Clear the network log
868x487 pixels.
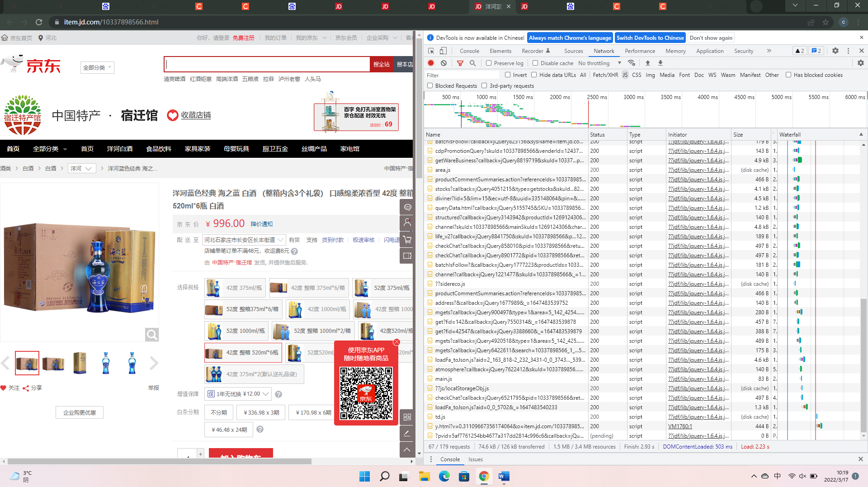click(443, 63)
